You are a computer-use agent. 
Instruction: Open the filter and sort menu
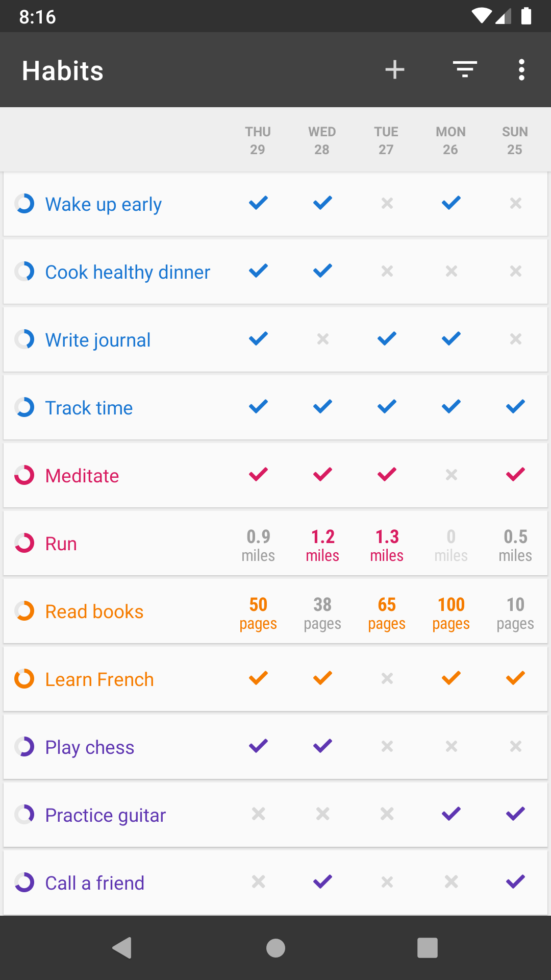click(x=465, y=70)
